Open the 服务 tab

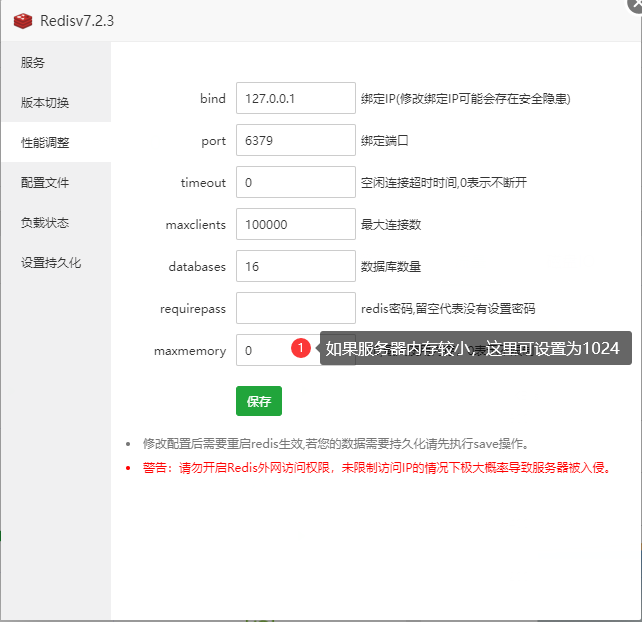pyautogui.click(x=56, y=62)
